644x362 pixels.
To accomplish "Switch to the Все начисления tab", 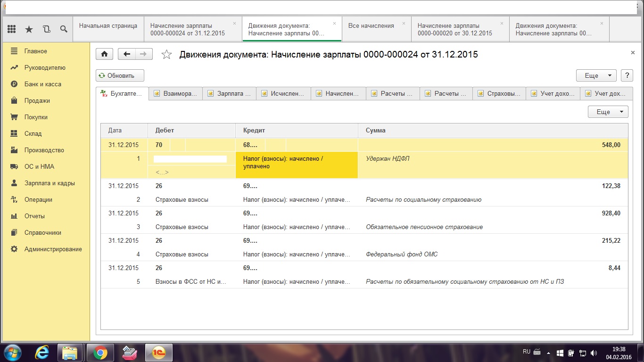I will click(371, 26).
